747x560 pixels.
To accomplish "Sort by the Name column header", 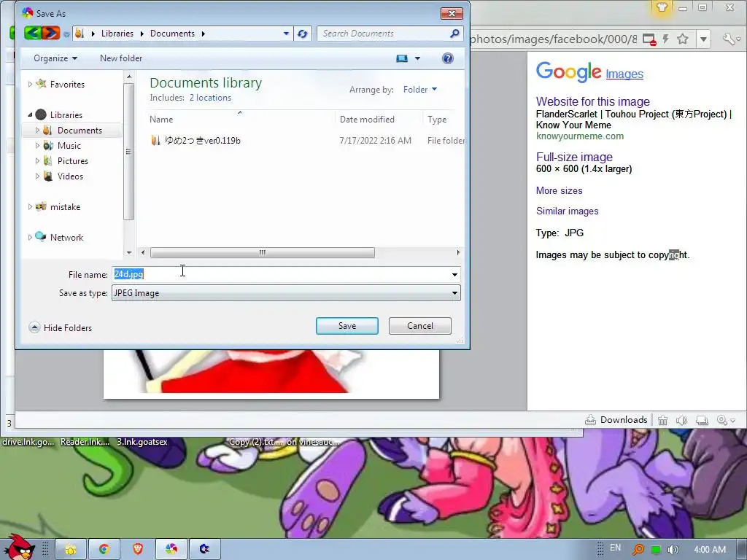I will pyautogui.click(x=241, y=120).
